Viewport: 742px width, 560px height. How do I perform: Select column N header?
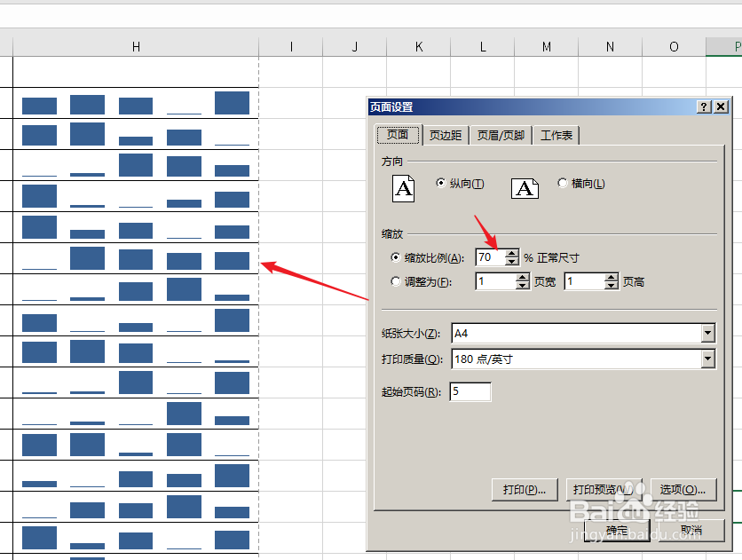coord(611,47)
